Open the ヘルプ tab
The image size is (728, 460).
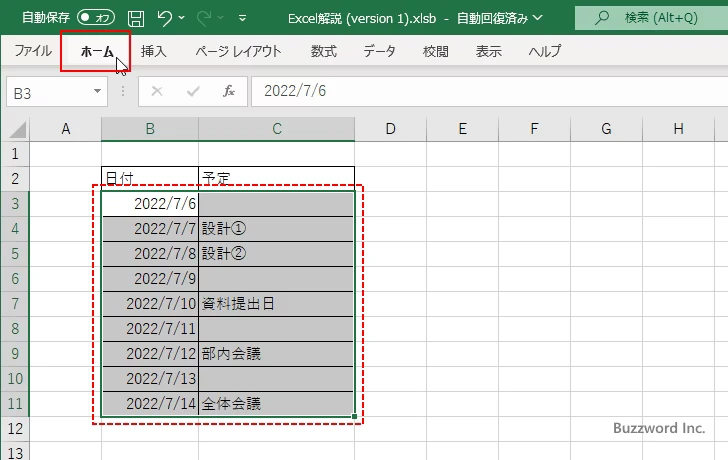545,51
